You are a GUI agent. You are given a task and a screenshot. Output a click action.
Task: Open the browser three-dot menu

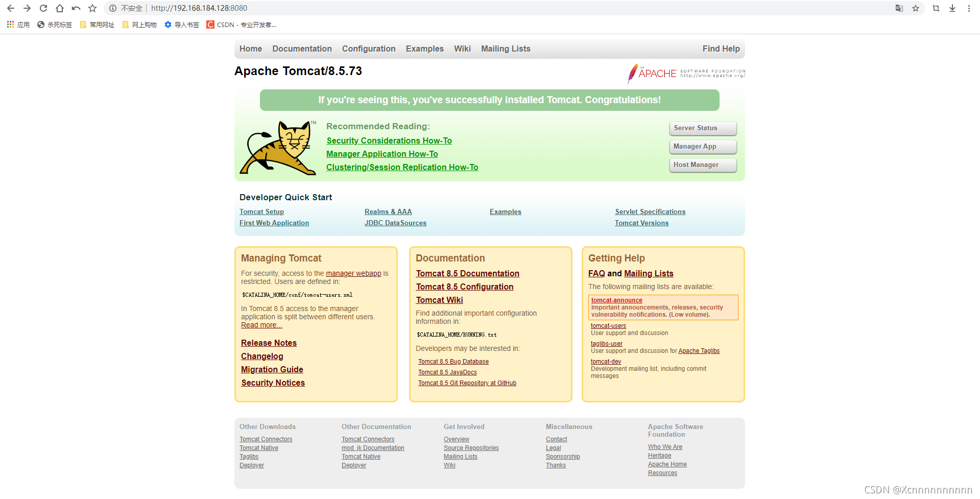tap(969, 8)
